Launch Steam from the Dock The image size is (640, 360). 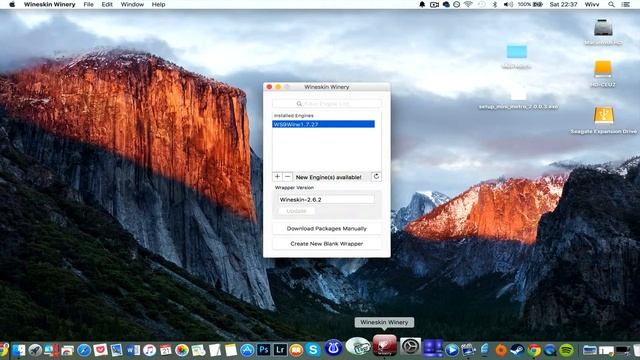tap(518, 350)
